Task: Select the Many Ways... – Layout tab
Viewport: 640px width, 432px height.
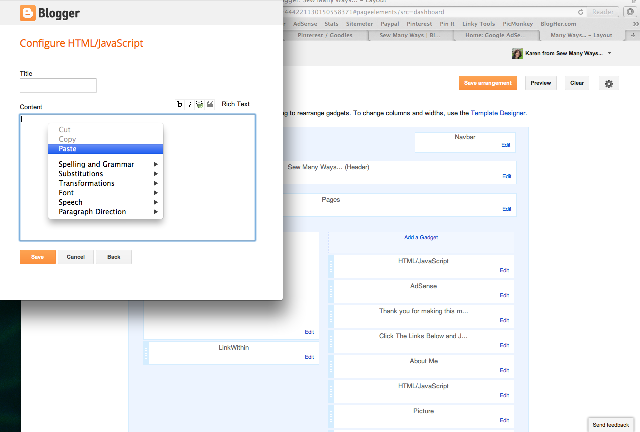Action: [581, 35]
